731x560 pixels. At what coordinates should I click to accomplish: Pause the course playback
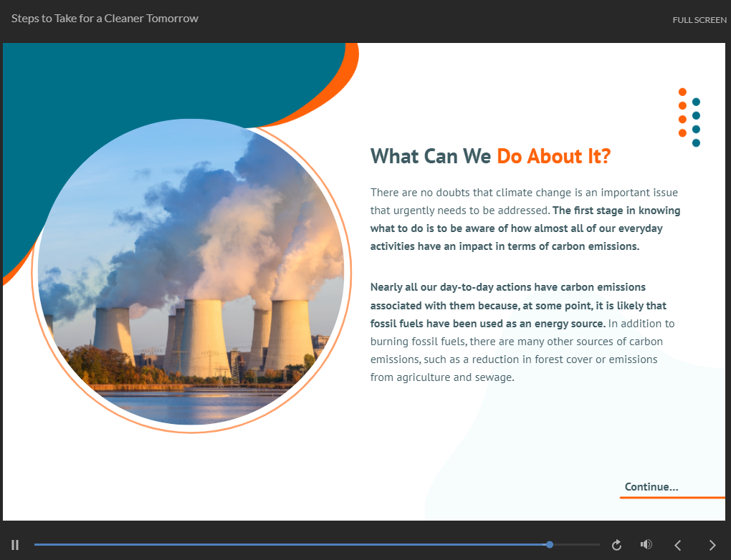(x=15, y=545)
